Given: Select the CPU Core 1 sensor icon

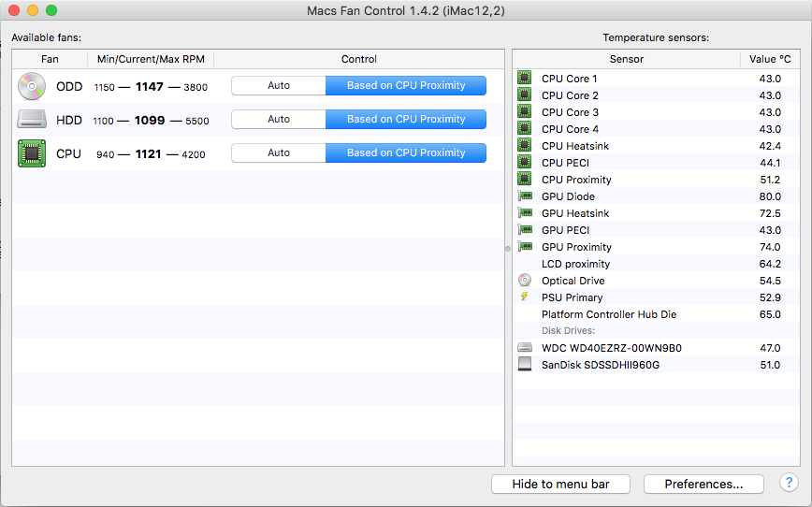Looking at the screenshot, I should (x=525, y=79).
